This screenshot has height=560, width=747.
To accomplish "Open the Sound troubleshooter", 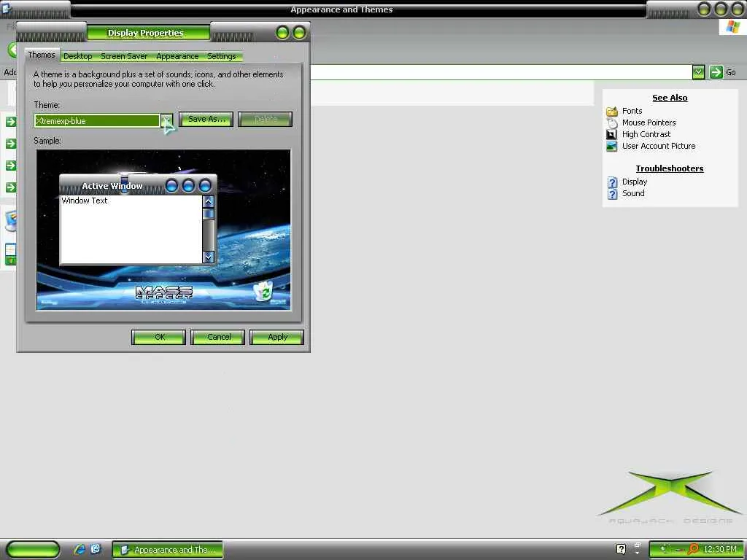I will tap(633, 193).
